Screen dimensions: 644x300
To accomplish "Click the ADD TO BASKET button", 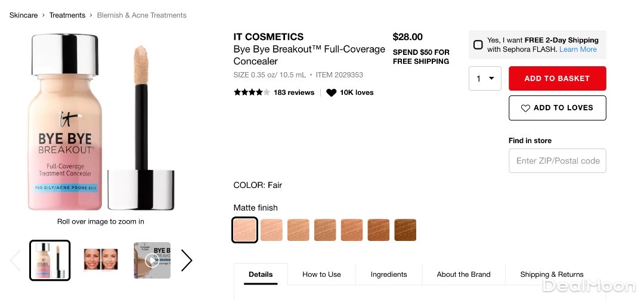I will (557, 79).
